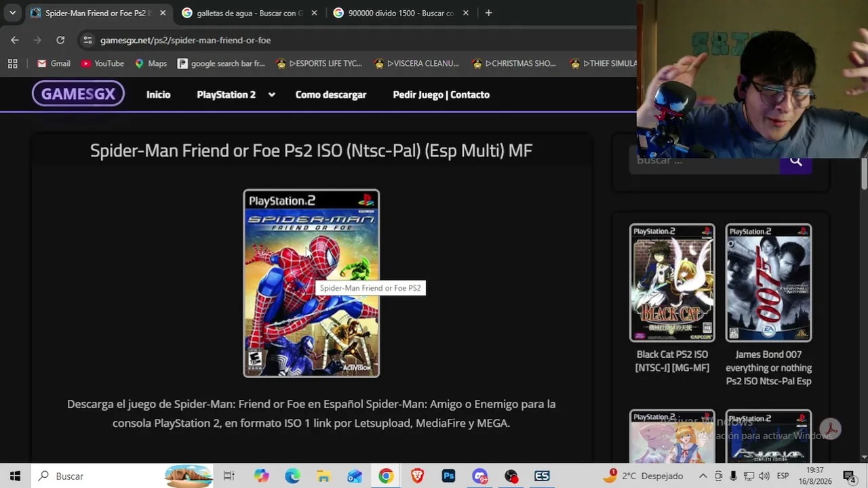
Task: Click the Google Chrome taskbar icon
Action: tap(386, 476)
